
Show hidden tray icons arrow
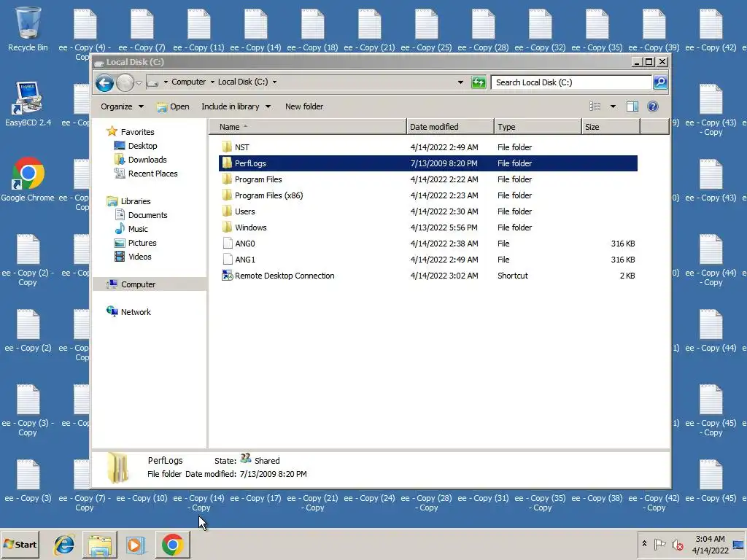644,544
